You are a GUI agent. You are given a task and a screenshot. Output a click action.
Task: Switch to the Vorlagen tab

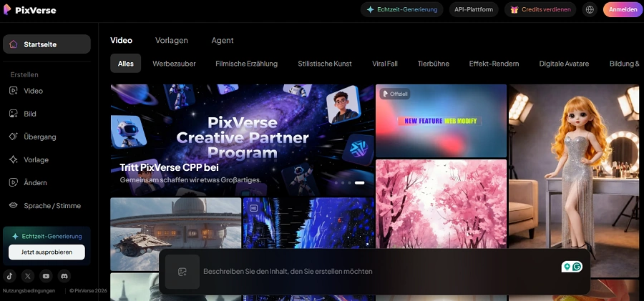171,40
